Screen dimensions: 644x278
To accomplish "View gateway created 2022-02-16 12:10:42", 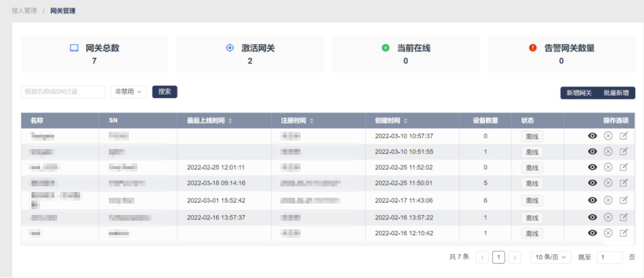I will coord(592,233).
